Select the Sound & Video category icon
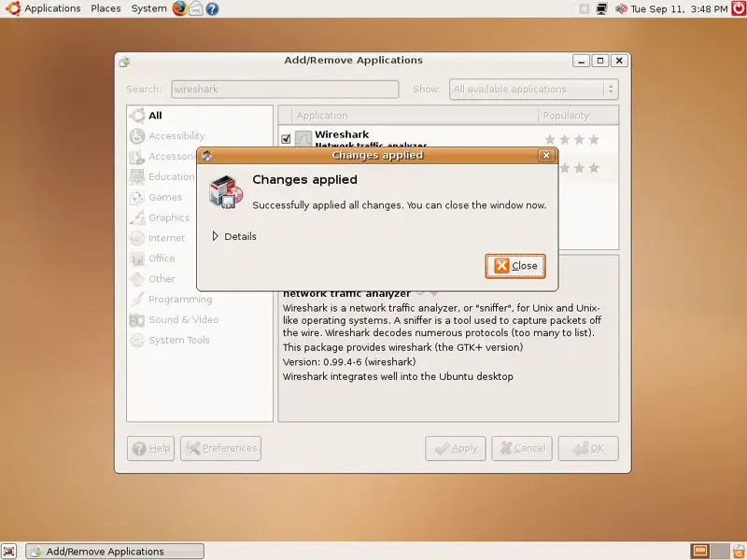 coord(136,320)
